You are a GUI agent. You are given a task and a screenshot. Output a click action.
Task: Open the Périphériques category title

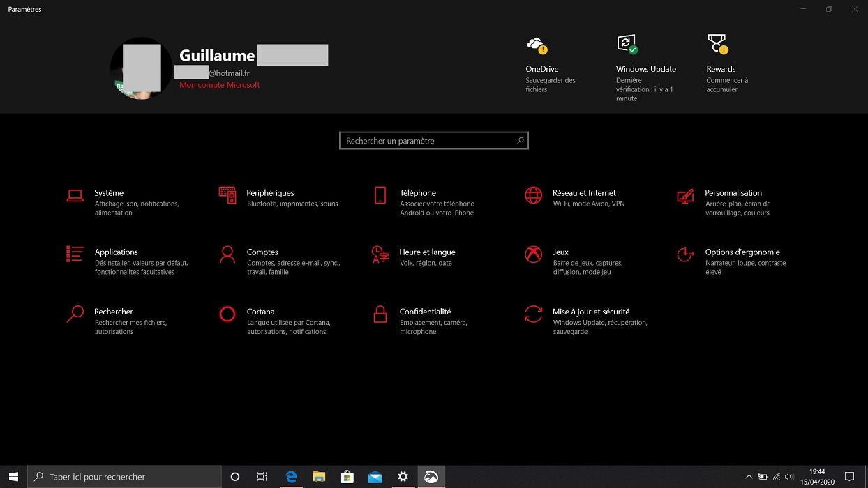click(271, 193)
